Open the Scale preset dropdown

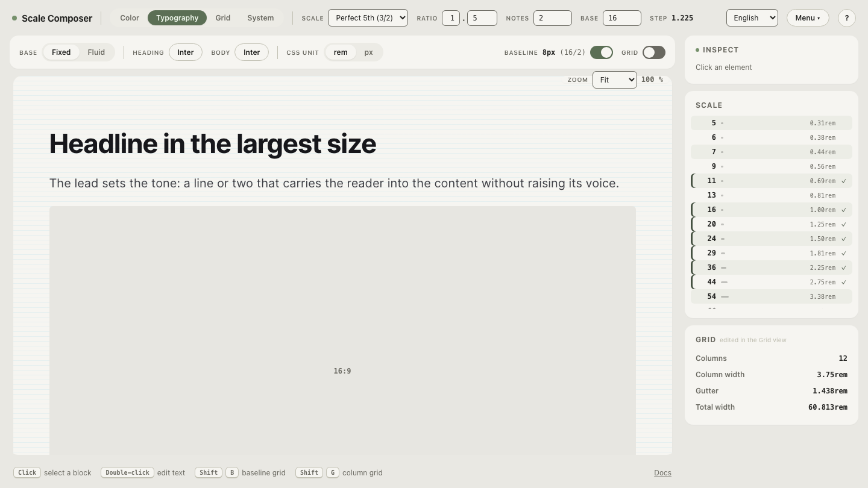(368, 18)
